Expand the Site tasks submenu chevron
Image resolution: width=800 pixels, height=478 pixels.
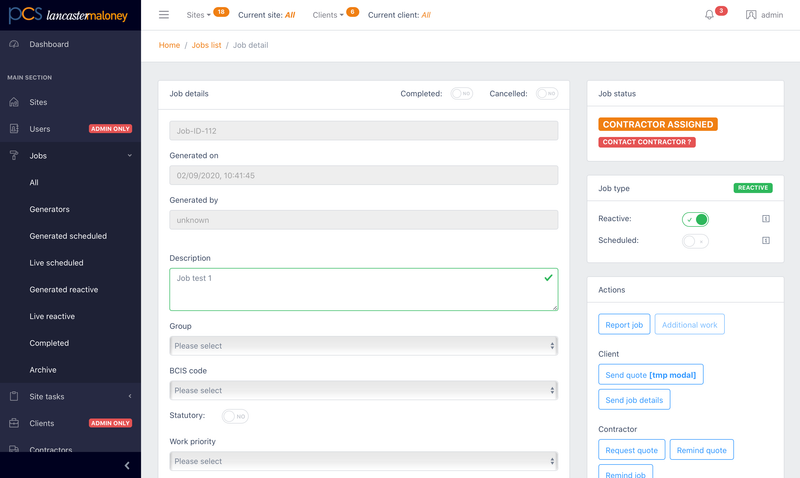pos(130,396)
